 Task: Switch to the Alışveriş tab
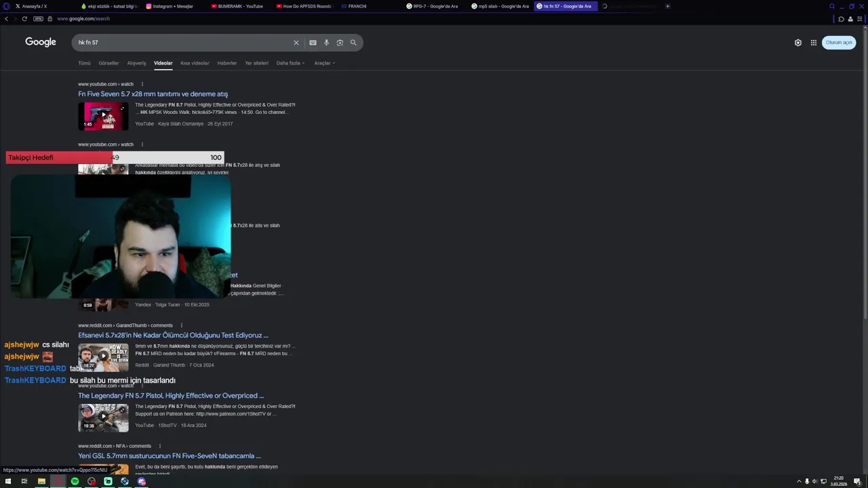pyautogui.click(x=136, y=63)
